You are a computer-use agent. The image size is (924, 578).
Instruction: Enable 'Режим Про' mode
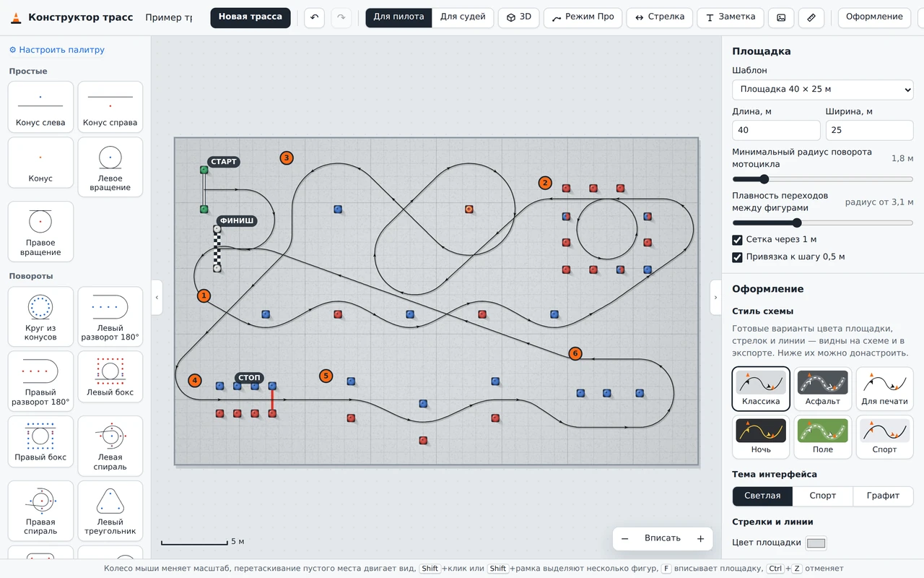click(x=583, y=18)
